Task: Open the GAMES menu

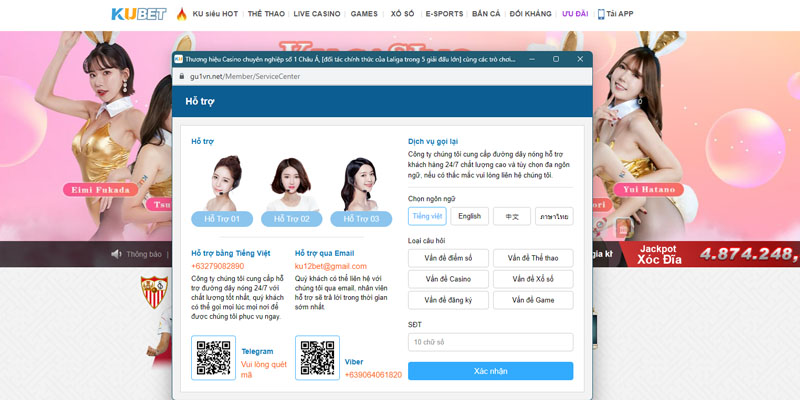Action: pyautogui.click(x=364, y=14)
